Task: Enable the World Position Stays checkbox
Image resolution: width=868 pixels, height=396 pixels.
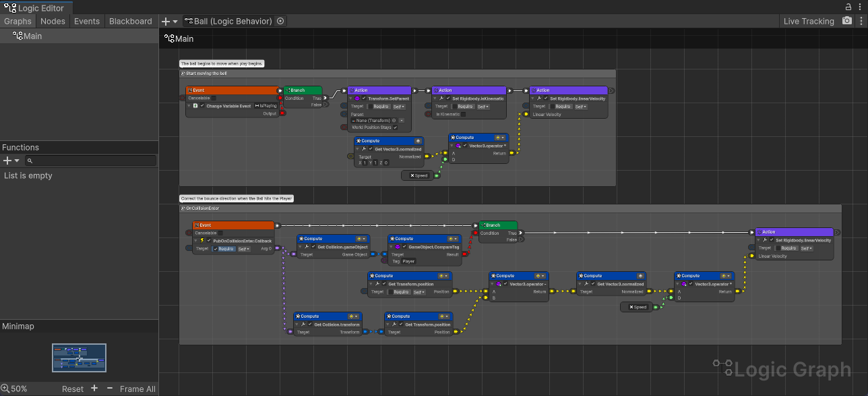Action: pos(395,127)
